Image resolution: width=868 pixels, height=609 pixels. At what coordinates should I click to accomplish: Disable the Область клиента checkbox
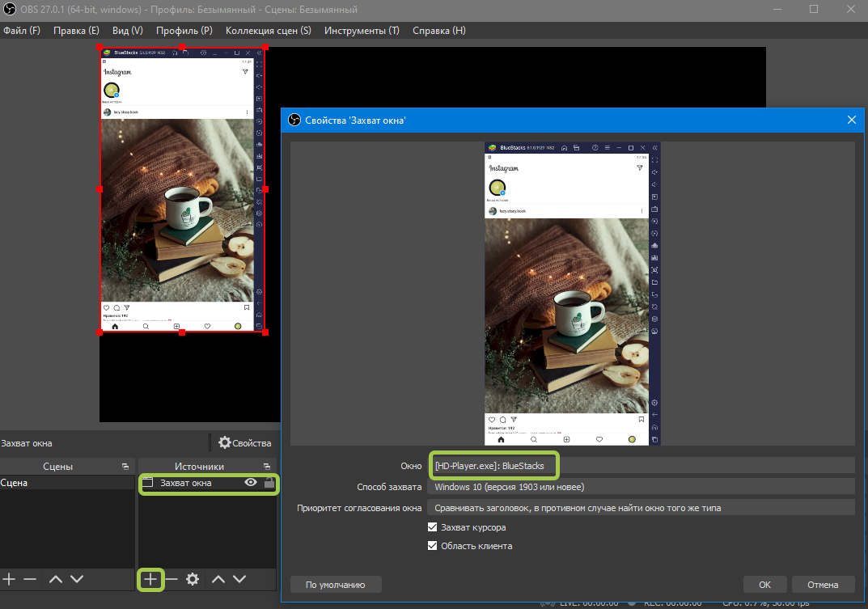[433, 546]
